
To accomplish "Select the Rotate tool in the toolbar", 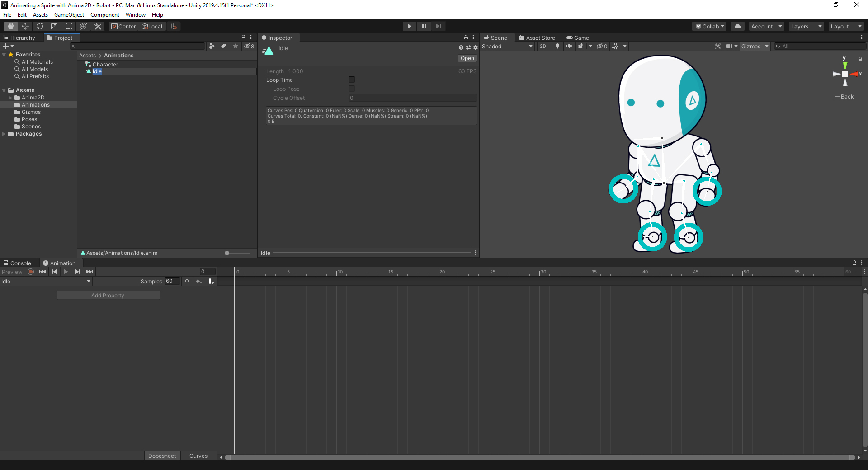I will pyautogui.click(x=40, y=26).
